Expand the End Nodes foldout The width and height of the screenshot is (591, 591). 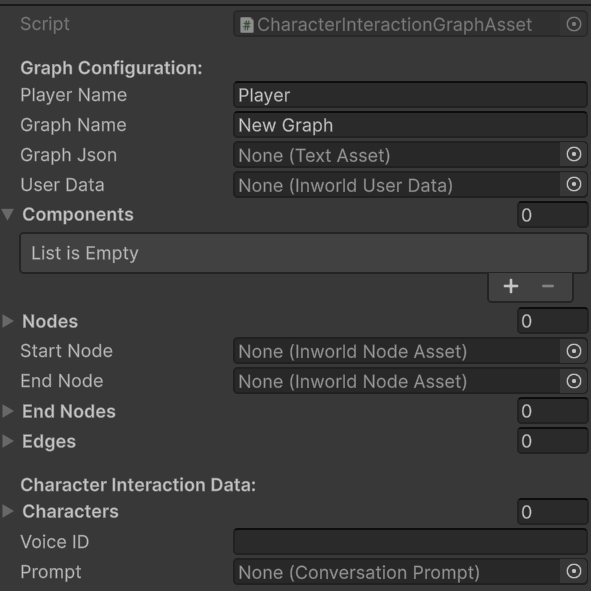pos(8,411)
